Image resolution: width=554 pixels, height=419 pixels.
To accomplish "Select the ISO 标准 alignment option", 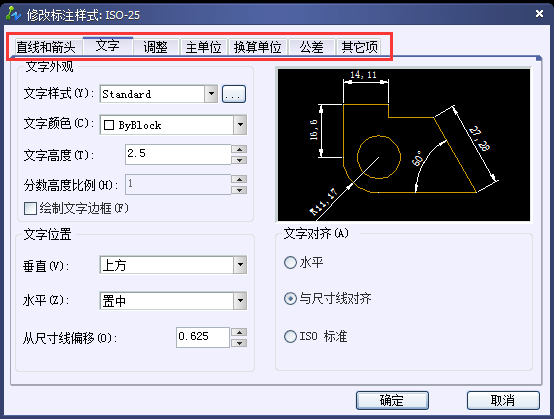I will pos(290,337).
